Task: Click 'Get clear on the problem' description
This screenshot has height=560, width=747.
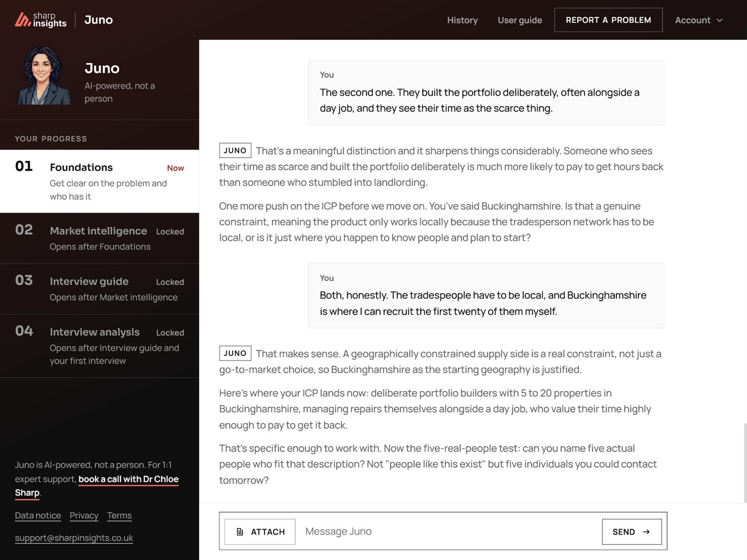Action: click(x=109, y=190)
